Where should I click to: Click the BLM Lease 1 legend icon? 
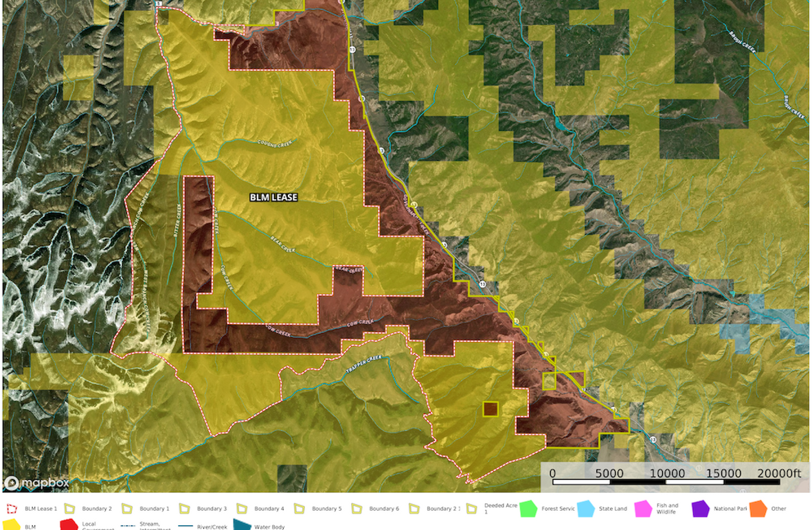pos(12,509)
